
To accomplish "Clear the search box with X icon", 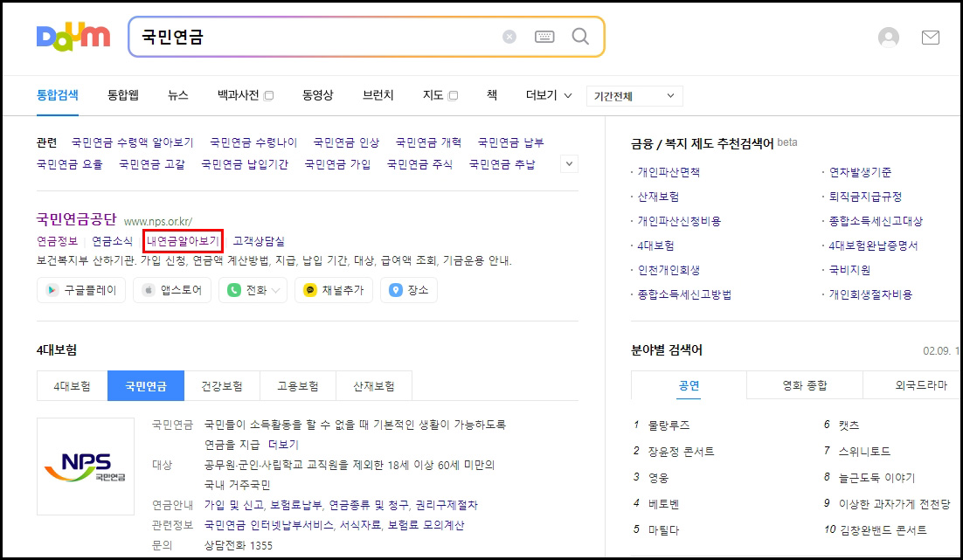I will [x=509, y=37].
